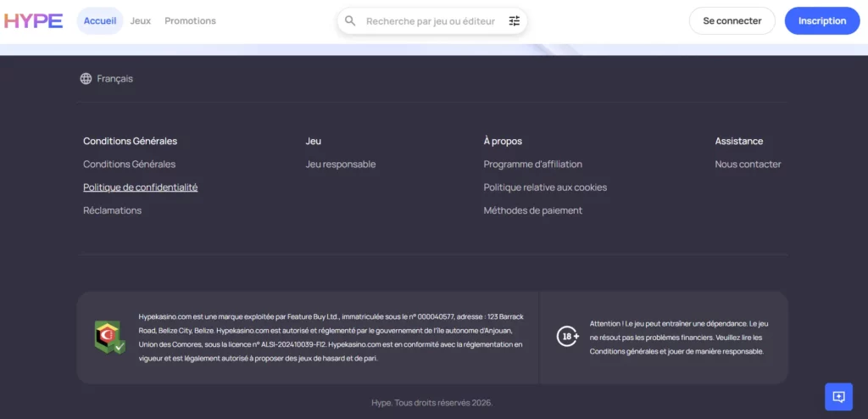Click the Hypekasino.com license information paragraph
868x419 pixels.
tap(331, 338)
